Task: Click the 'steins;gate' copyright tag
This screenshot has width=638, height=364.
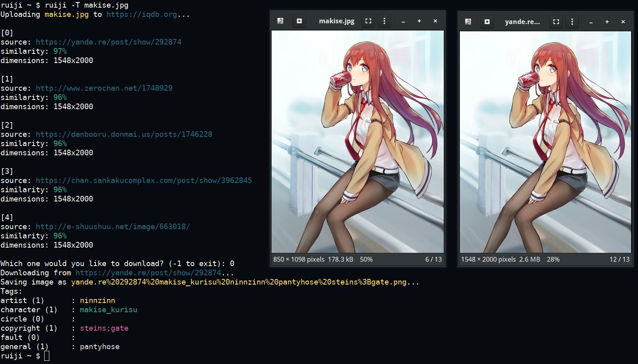Action: [104, 328]
